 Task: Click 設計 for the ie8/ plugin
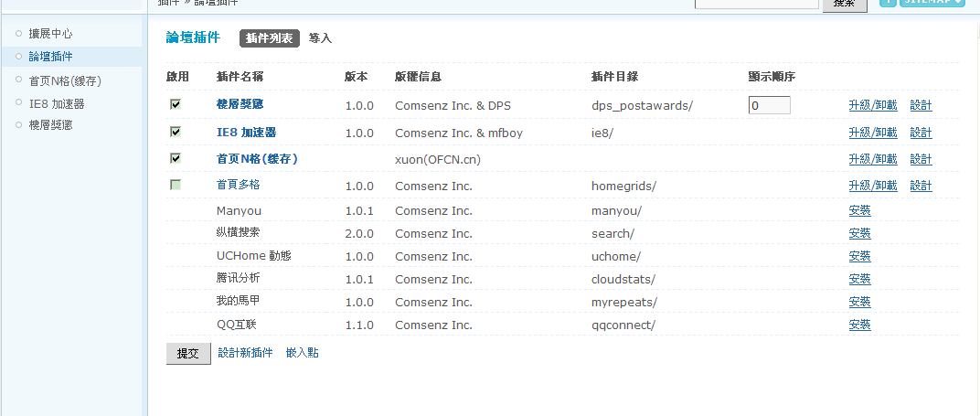[921, 133]
